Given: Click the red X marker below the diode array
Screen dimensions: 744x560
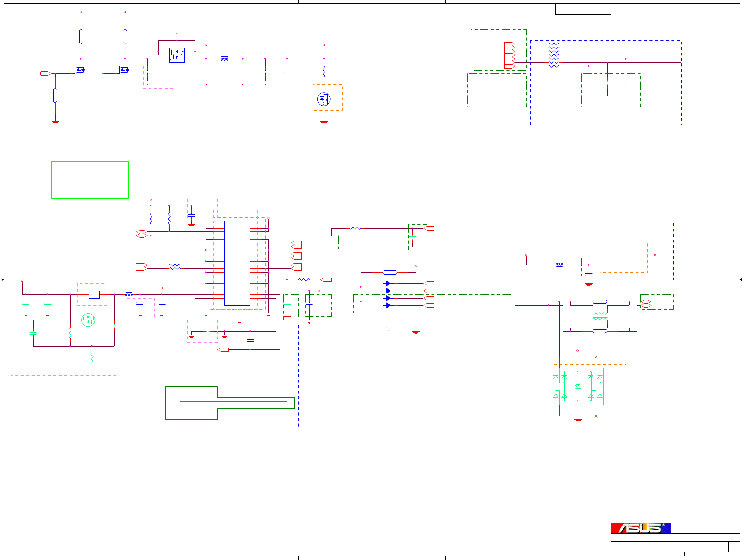Looking at the screenshot, I should tap(596, 416).
